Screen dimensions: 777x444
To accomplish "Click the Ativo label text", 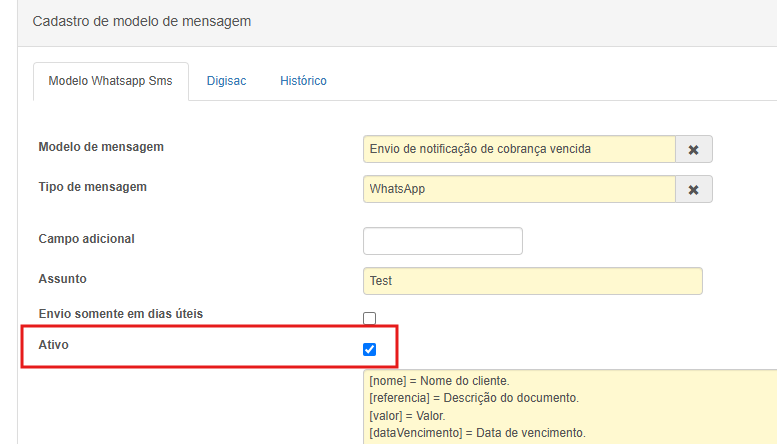I will 52,344.
